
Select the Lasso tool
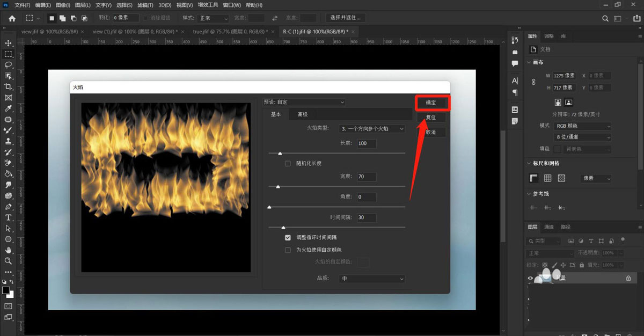pyautogui.click(x=8, y=64)
